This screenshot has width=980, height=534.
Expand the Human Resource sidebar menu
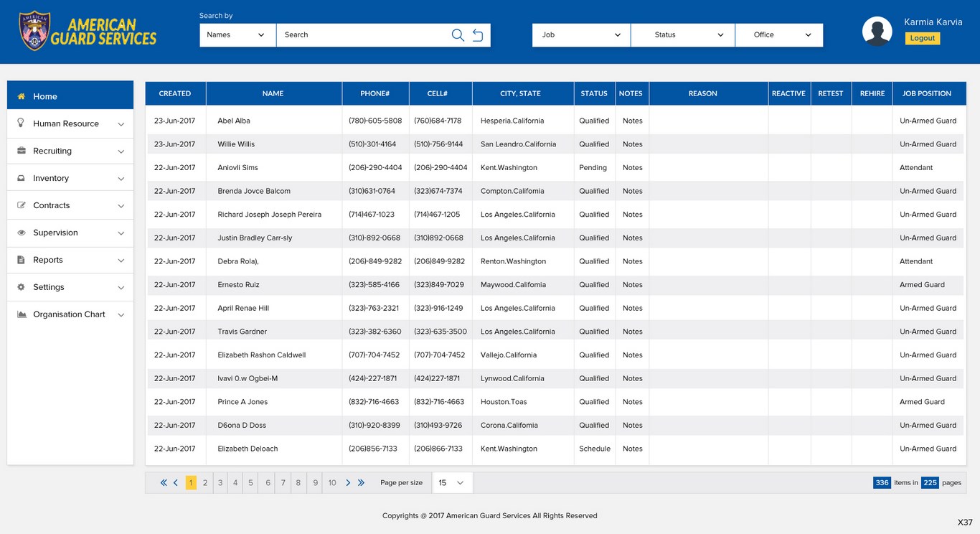[x=70, y=123]
